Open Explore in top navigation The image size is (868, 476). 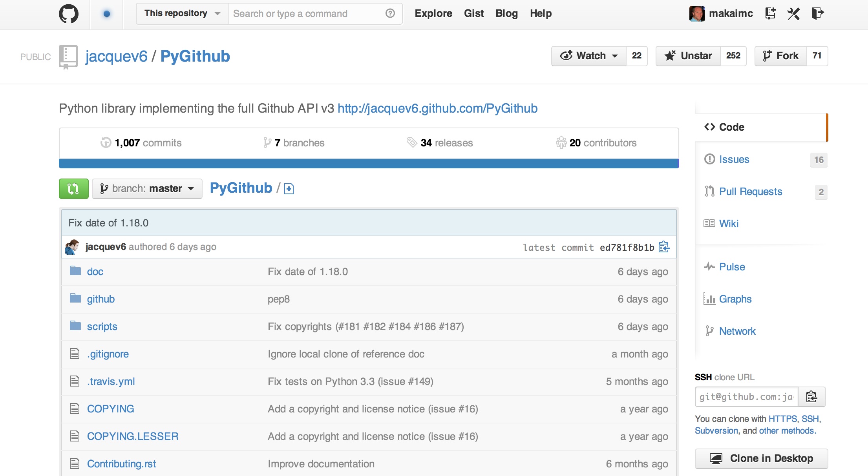coord(433,13)
